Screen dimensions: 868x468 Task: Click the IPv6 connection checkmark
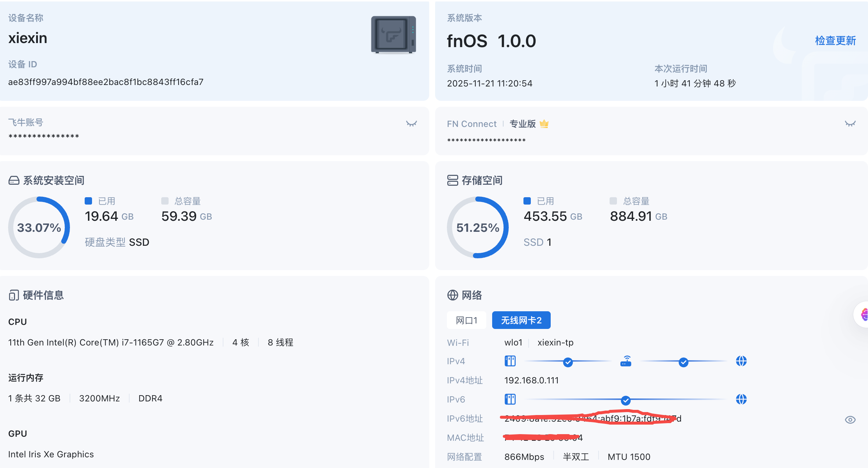pyautogui.click(x=625, y=400)
